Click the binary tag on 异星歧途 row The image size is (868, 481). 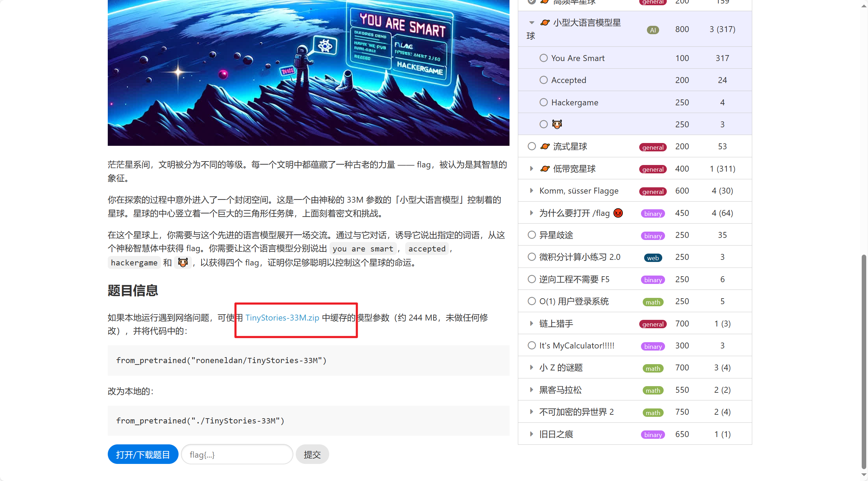[653, 236]
